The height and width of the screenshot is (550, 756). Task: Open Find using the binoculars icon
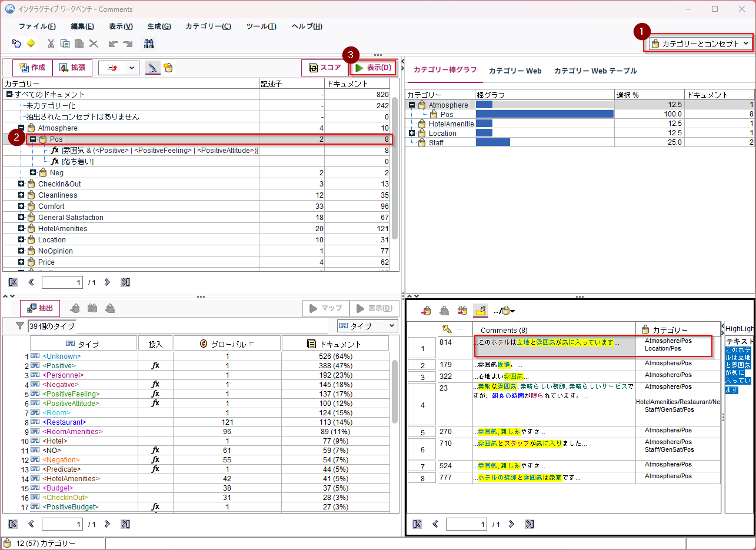point(149,44)
